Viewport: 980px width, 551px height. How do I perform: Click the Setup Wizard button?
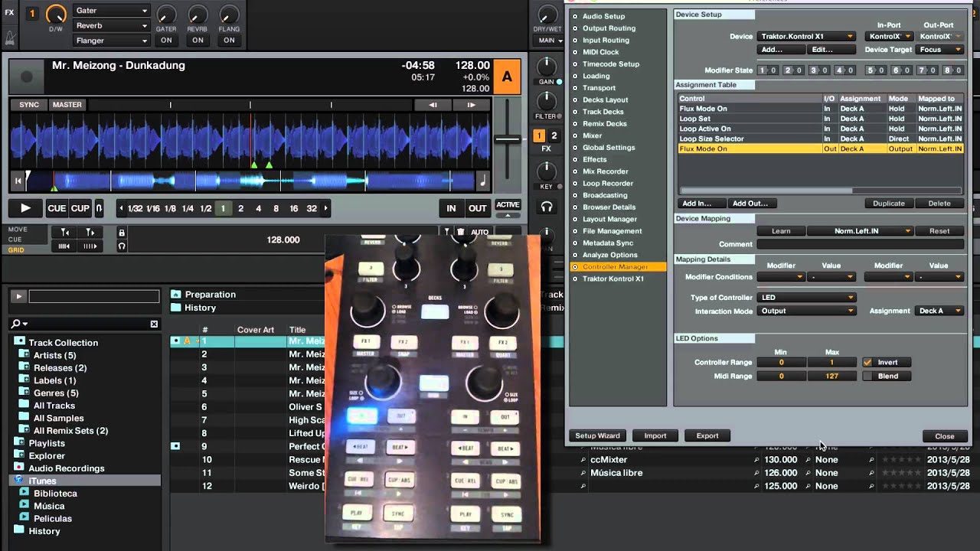pos(597,436)
